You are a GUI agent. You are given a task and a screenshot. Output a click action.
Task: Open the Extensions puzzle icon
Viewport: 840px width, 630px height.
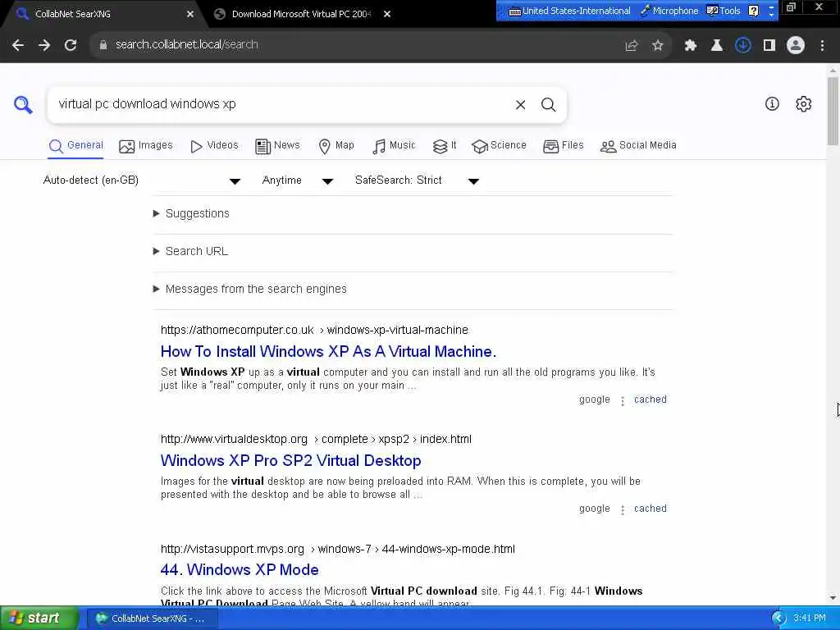(x=691, y=46)
